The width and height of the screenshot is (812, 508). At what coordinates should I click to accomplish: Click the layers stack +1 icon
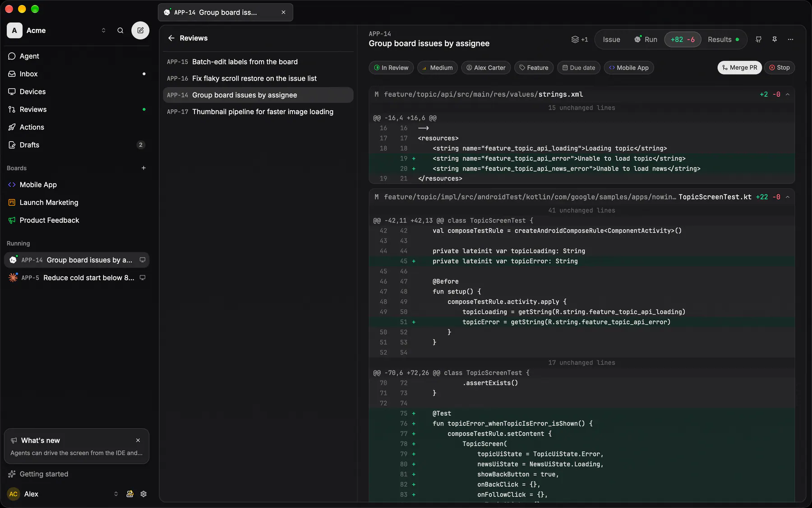coord(580,40)
